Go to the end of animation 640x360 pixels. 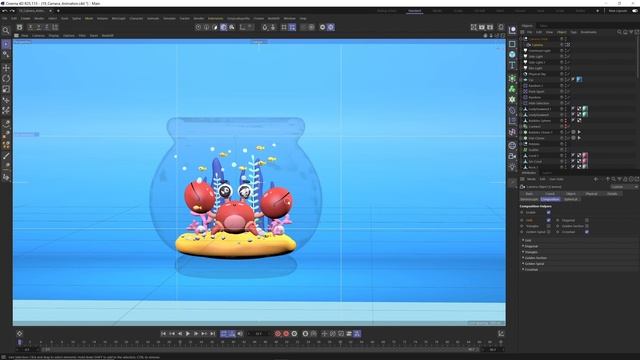click(x=212, y=334)
